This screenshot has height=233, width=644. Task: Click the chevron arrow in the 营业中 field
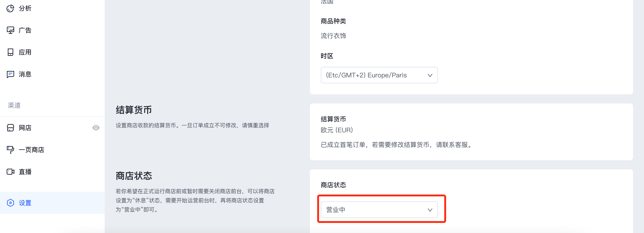point(430,210)
